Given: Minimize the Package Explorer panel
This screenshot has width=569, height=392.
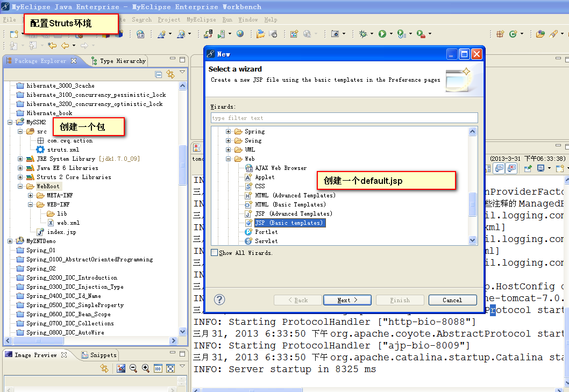Looking at the screenshot, I should tap(173, 58).
